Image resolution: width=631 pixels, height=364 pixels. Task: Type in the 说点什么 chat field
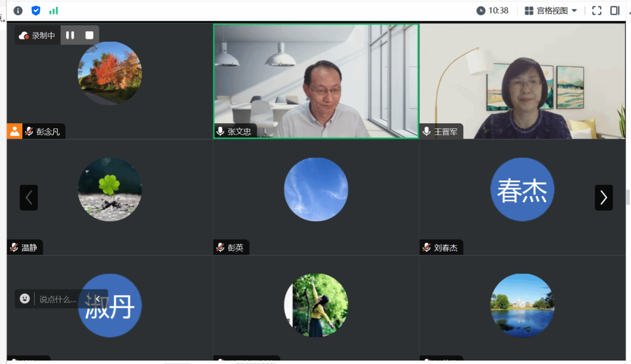coord(58,299)
